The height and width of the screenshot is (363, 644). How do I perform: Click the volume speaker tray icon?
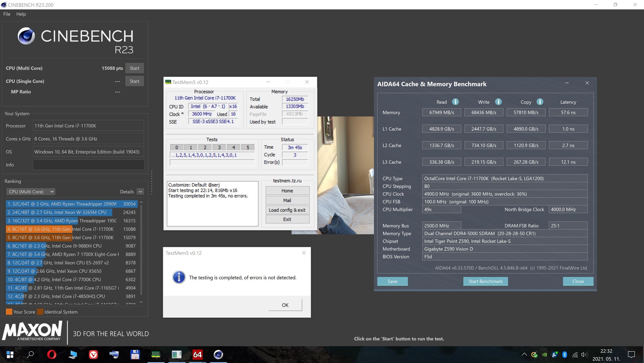585,355
